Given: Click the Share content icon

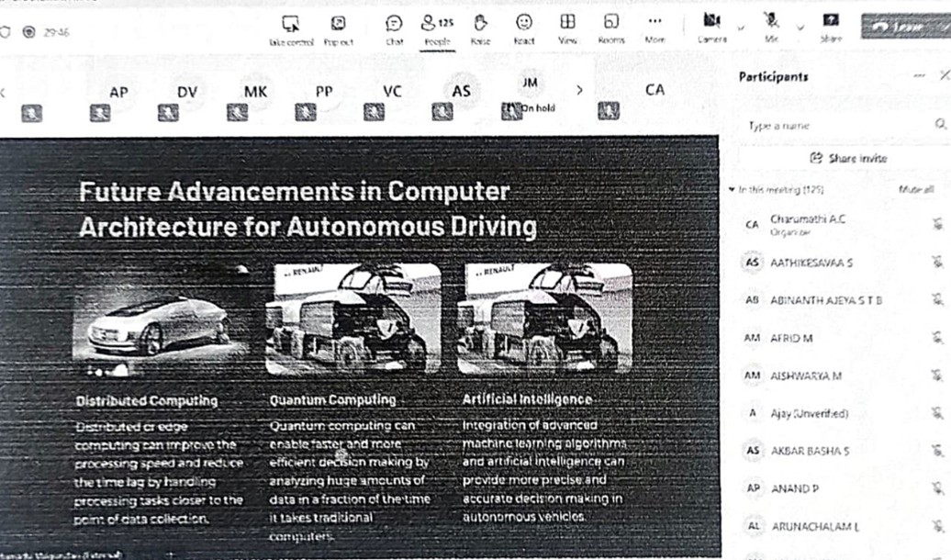Looking at the screenshot, I should [831, 24].
